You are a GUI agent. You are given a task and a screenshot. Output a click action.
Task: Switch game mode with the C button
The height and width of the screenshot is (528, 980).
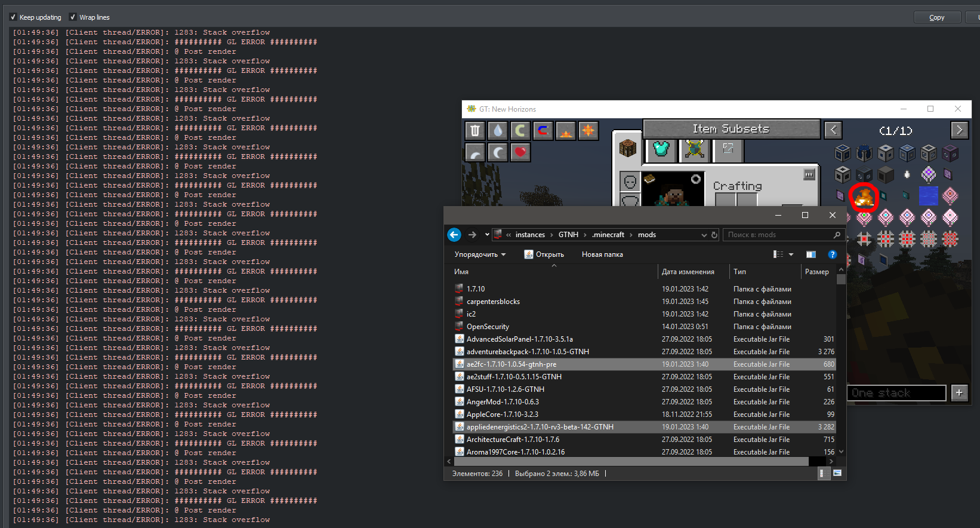(520, 130)
